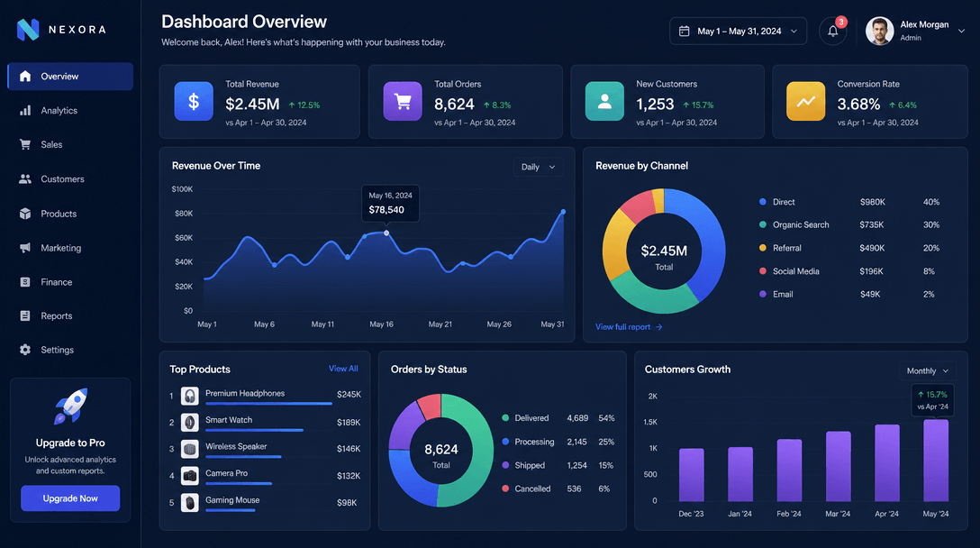Click Premium Headphones progress bar
This screenshot has width=980, height=548.
(268, 404)
